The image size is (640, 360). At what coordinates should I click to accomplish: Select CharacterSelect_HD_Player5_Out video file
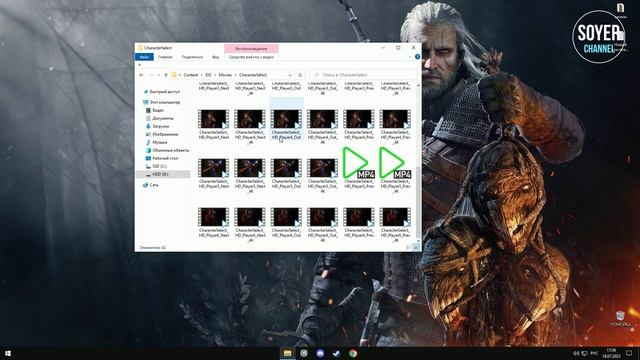(x=286, y=173)
